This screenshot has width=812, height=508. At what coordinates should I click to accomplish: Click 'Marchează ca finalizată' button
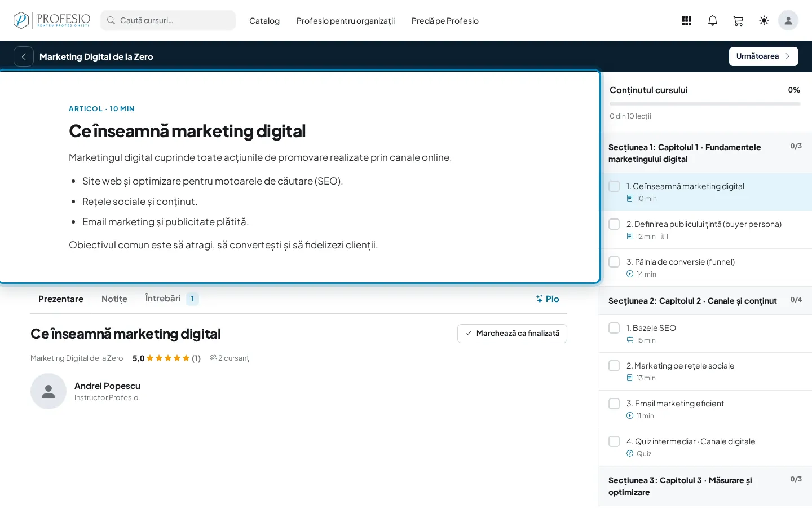(x=512, y=334)
